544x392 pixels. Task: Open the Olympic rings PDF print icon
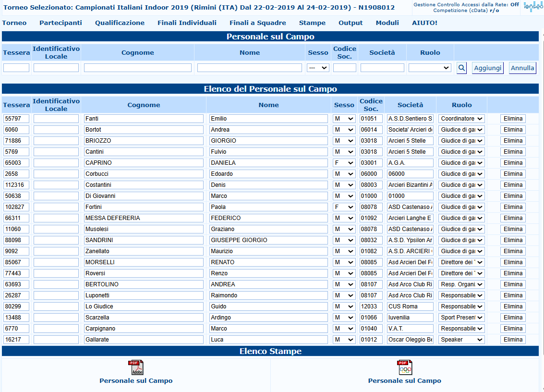coord(404,367)
